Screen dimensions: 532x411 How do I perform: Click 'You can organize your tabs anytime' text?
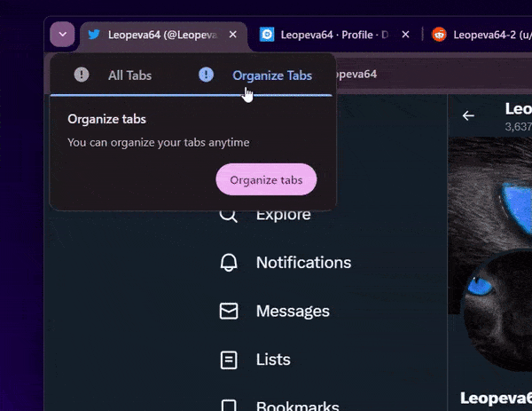pyautogui.click(x=159, y=142)
